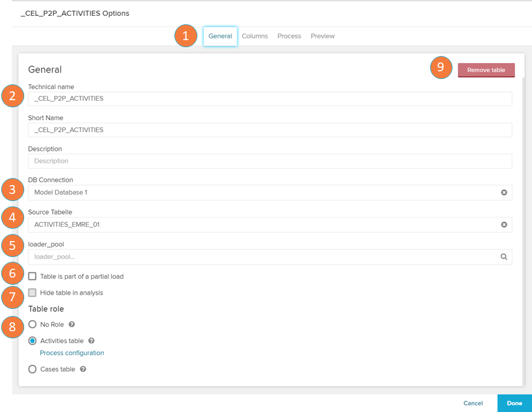Expand the Source Tabelle dropdown

(x=259, y=225)
